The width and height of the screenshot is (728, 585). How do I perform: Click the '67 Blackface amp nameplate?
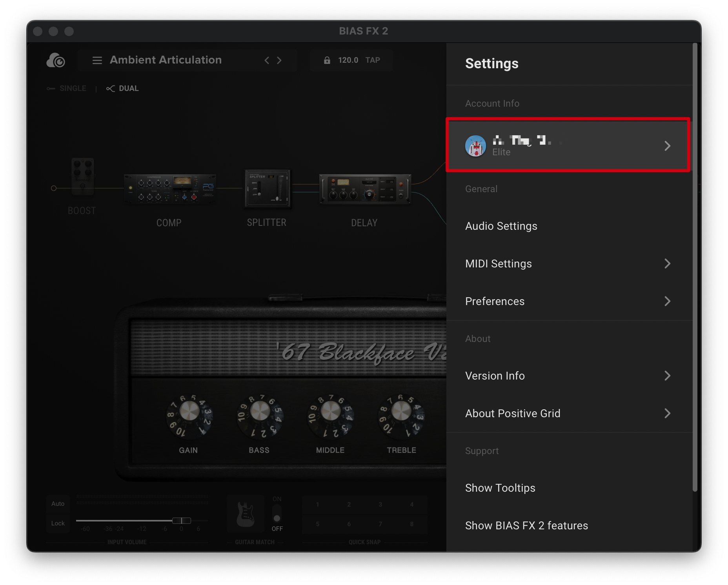[361, 352]
